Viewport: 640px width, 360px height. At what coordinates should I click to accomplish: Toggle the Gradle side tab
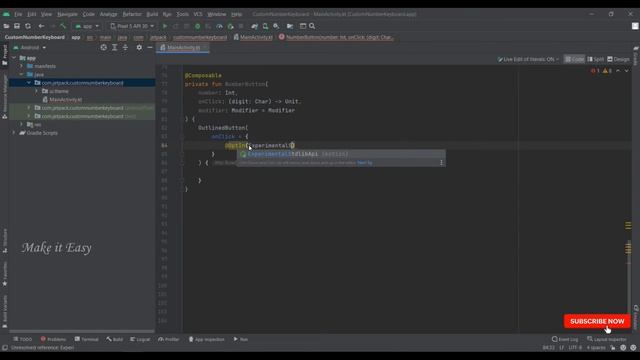pos(636,56)
